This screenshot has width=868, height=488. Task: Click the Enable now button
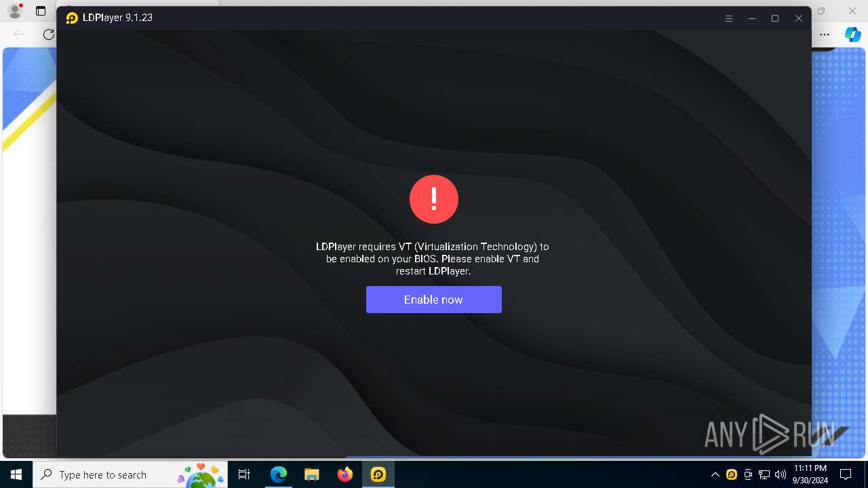434,300
